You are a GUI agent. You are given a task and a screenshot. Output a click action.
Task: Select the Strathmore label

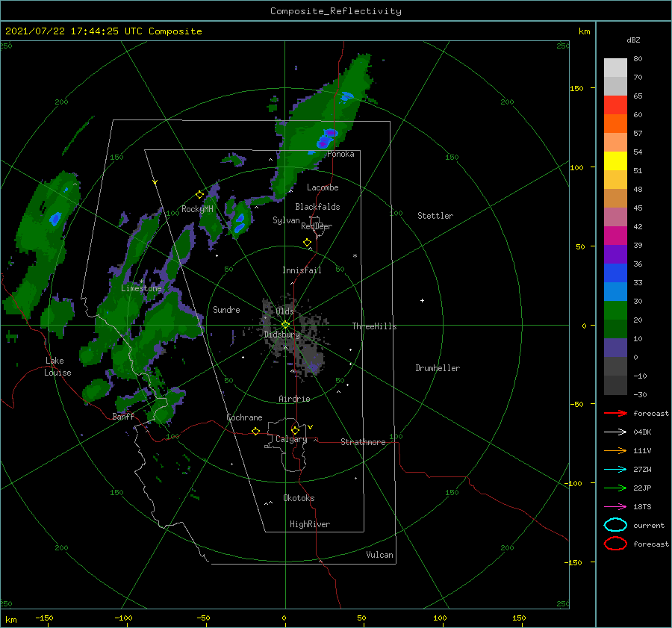[363, 442]
